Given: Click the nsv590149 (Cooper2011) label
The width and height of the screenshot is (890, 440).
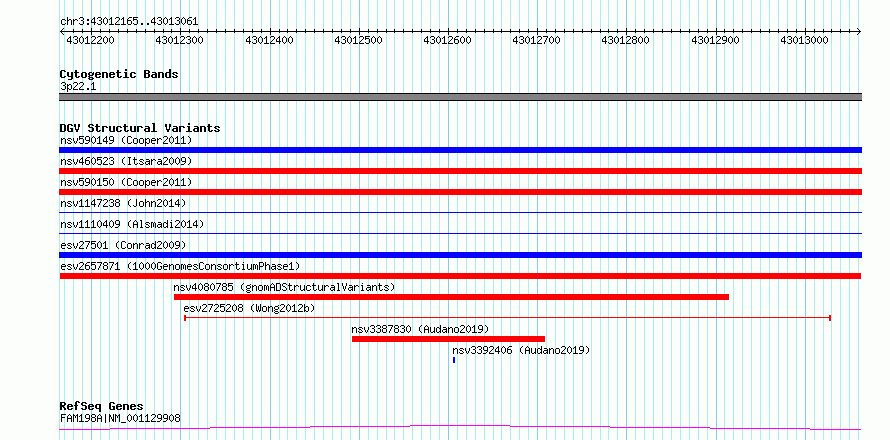Looking at the screenshot, I should pos(126,140).
